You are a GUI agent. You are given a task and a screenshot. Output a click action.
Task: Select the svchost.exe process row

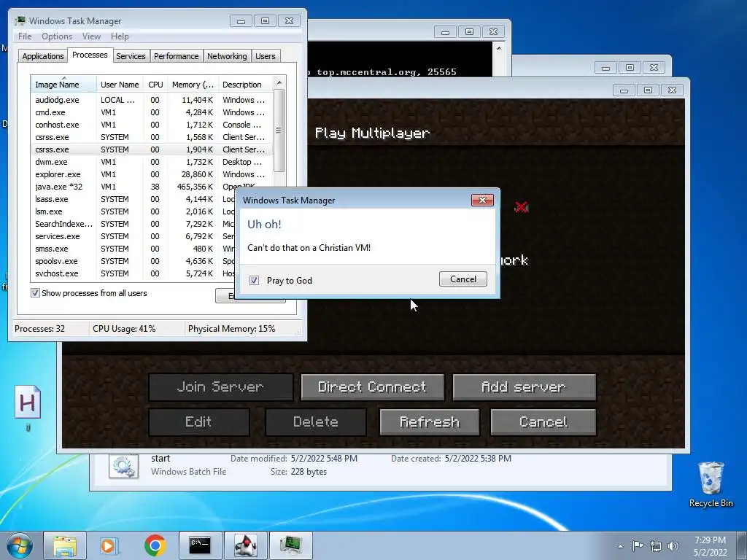[133, 273]
